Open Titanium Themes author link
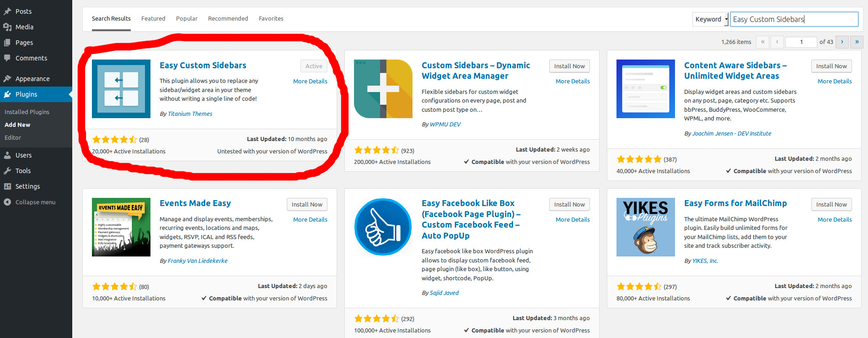The width and height of the screenshot is (868, 338). [190, 114]
